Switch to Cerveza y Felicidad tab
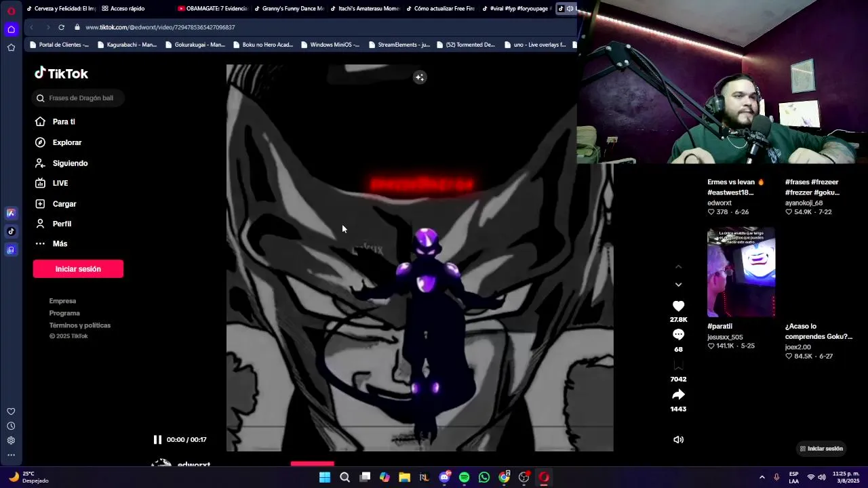This screenshot has height=488, width=868. (x=61, y=9)
